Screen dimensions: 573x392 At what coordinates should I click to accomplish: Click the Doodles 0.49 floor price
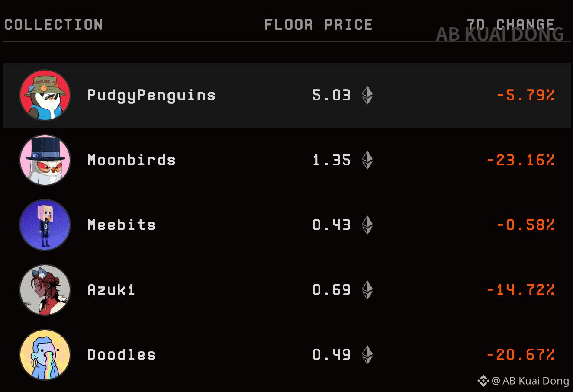332,355
